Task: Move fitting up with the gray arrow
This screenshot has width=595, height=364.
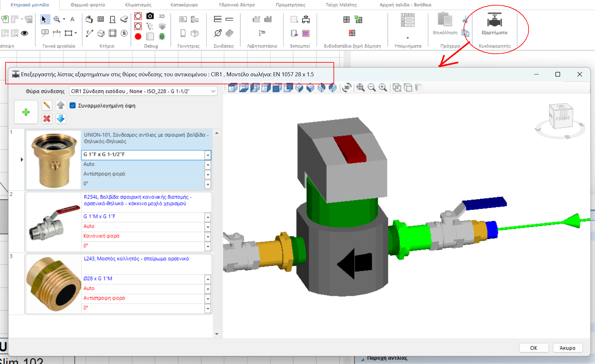Action: click(61, 105)
